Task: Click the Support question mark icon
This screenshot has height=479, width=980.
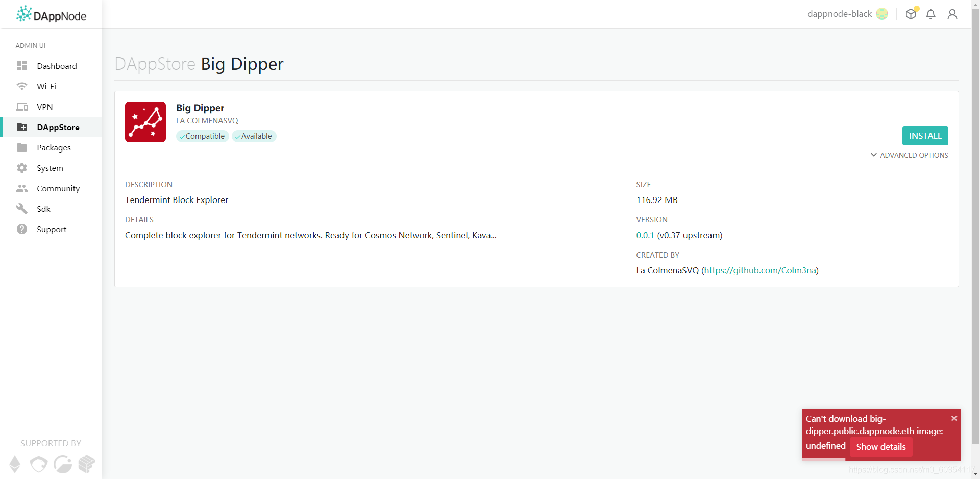Action: 22,229
